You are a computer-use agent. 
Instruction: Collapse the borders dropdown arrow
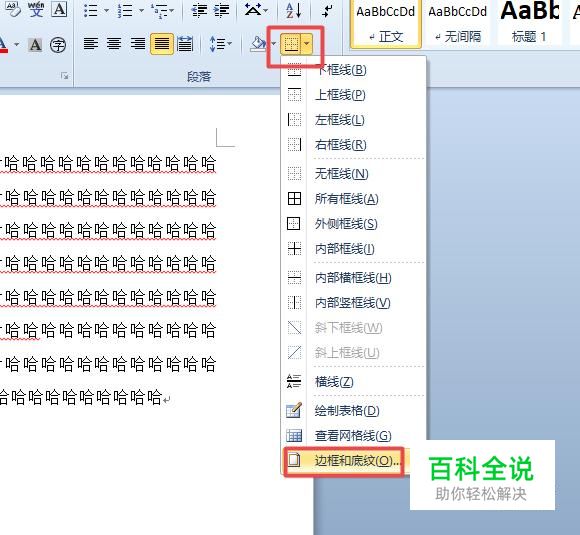307,44
